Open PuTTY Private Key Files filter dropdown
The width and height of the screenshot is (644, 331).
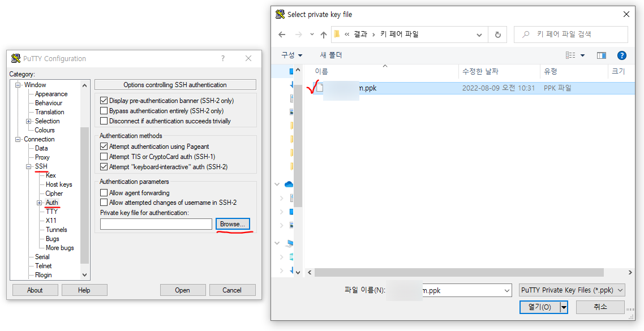tap(572, 290)
